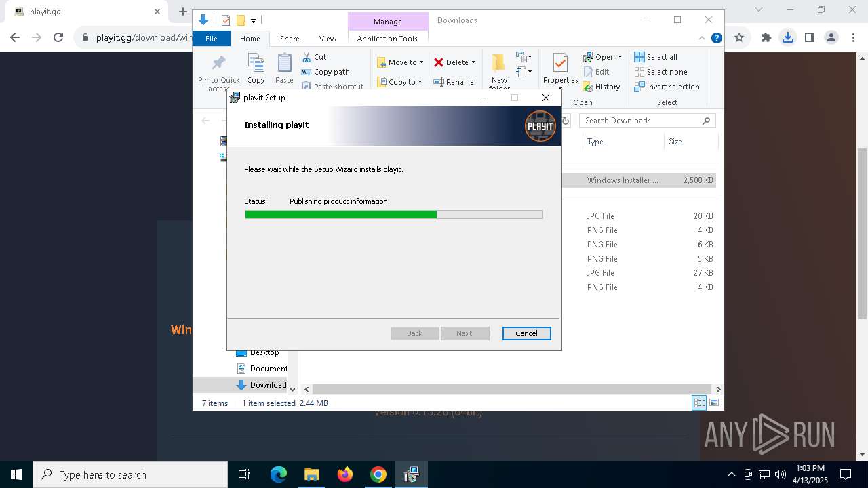The height and width of the screenshot is (488, 868).
Task: Open File Explorer from taskbar
Action: 311,474
